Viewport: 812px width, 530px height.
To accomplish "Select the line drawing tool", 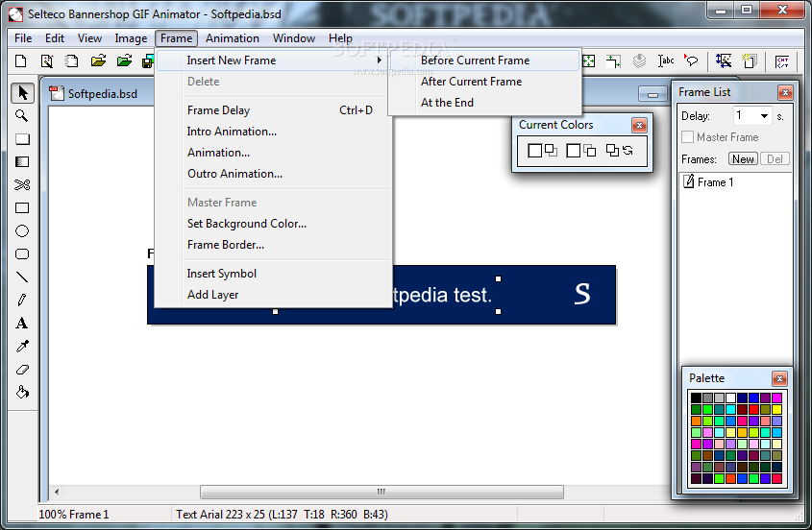I will click(22, 277).
